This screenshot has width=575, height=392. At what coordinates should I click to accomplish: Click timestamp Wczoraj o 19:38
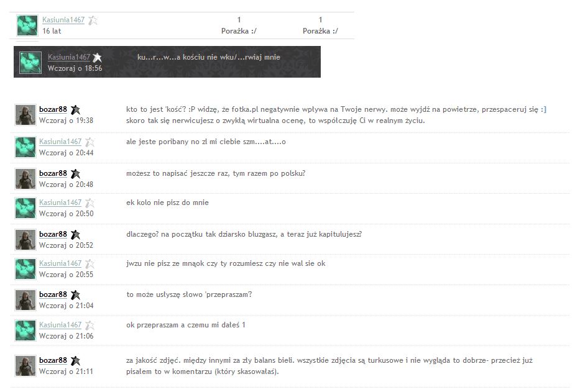tap(66, 121)
